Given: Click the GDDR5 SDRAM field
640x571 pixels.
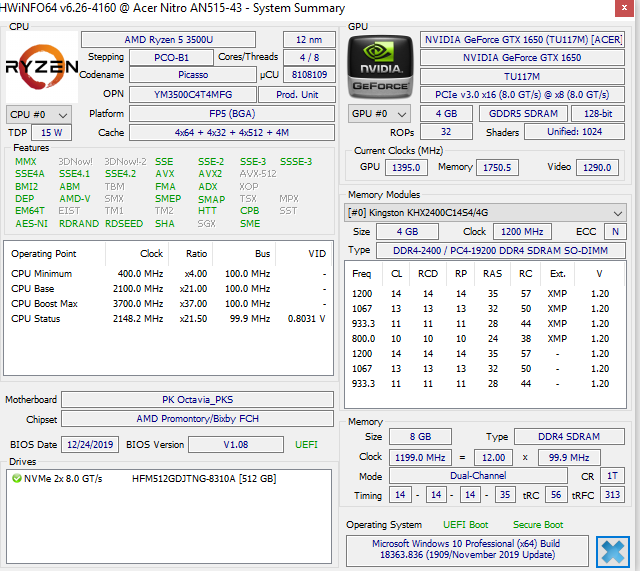Looking at the screenshot, I should 523,113.
